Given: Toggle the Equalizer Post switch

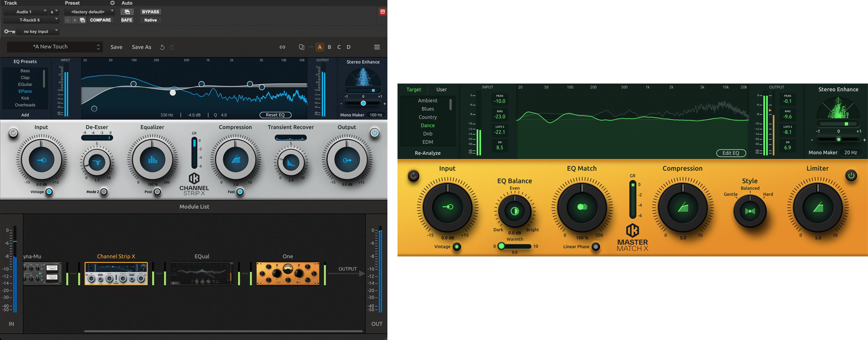Looking at the screenshot, I should [x=157, y=192].
